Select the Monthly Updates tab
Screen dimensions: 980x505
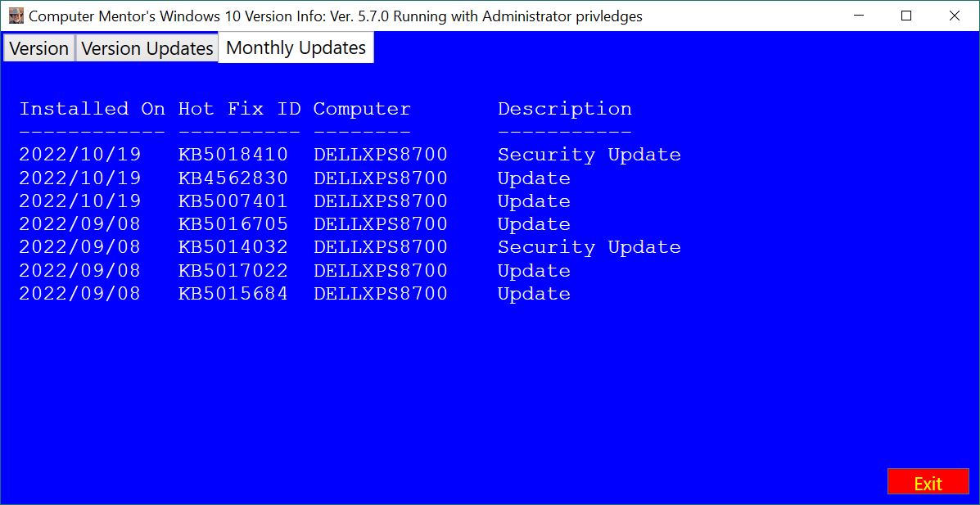pos(296,47)
